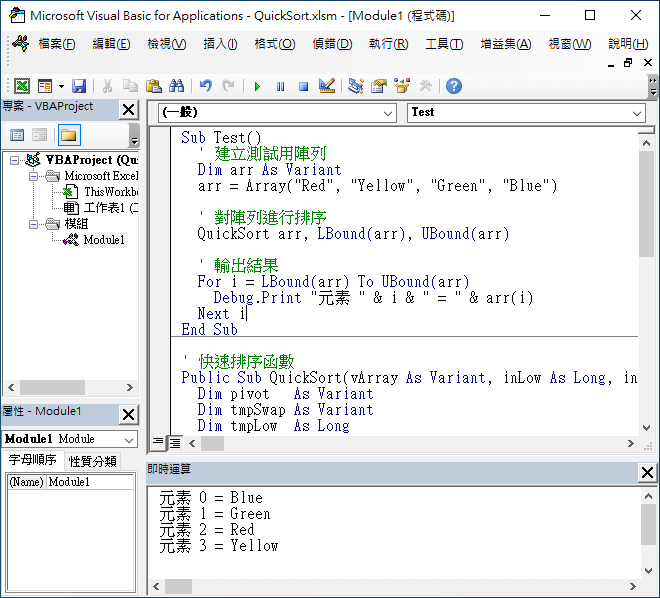Restore the inner Module1 code window
The height and width of the screenshot is (598, 660).
[x=628, y=63]
